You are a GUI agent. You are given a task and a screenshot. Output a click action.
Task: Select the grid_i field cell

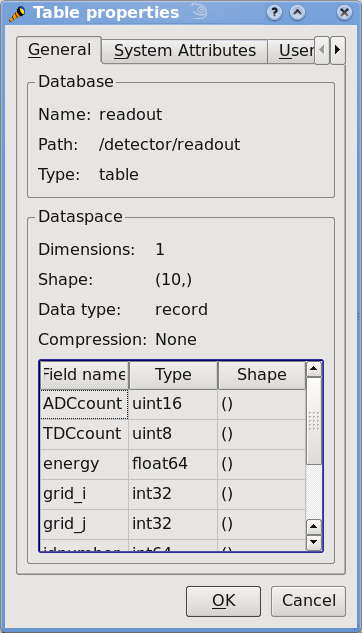[84, 494]
